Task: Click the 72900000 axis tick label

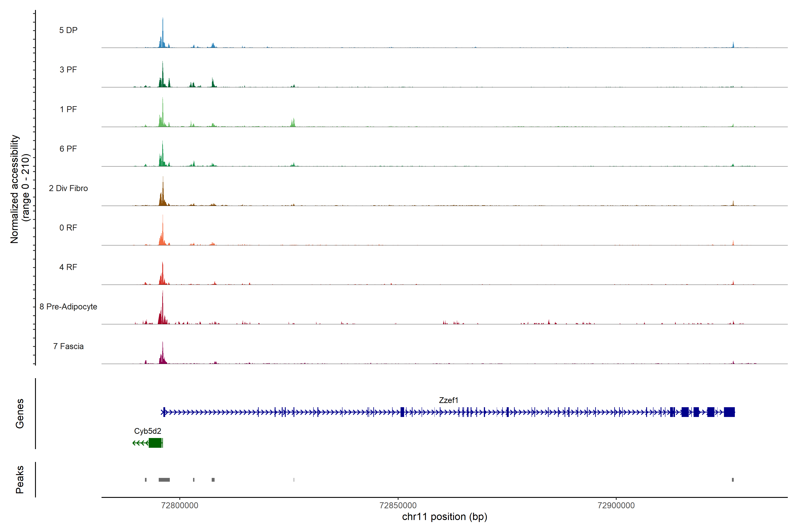Action: pos(616,505)
